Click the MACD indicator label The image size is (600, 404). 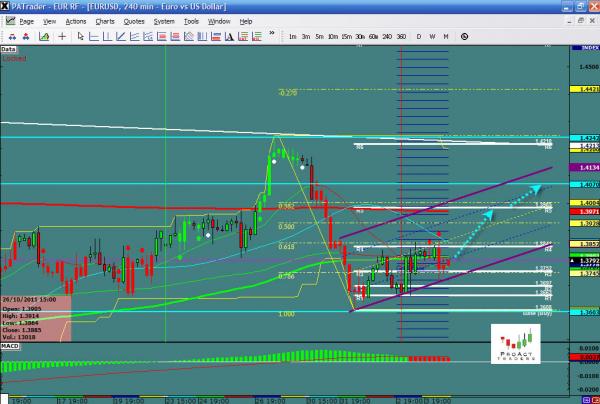tap(10, 347)
